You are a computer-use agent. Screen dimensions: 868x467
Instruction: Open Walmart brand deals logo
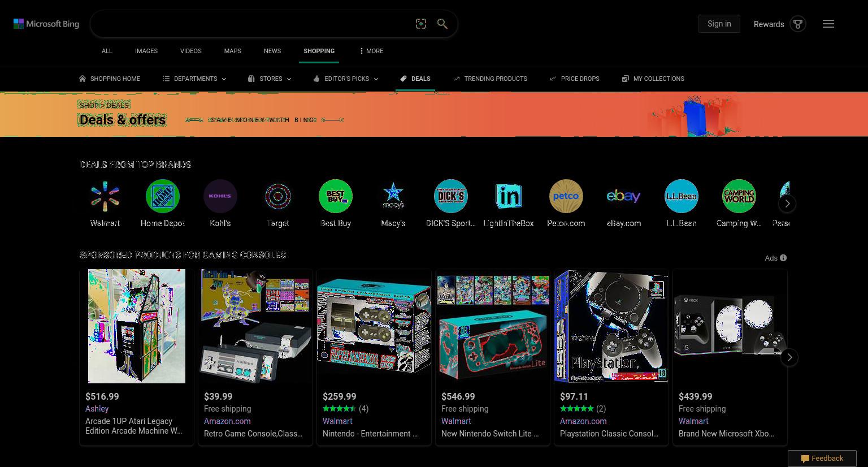(x=105, y=196)
